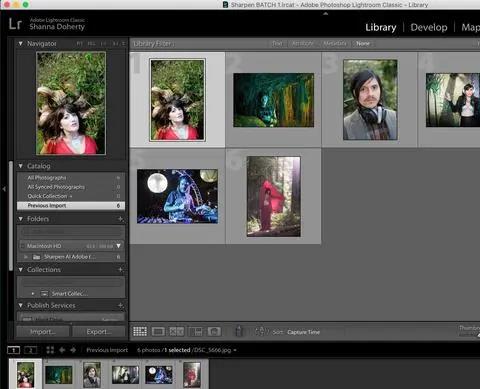Hide left panel with edge arrow
Screen dimensions: 480x389
(x=4, y=189)
